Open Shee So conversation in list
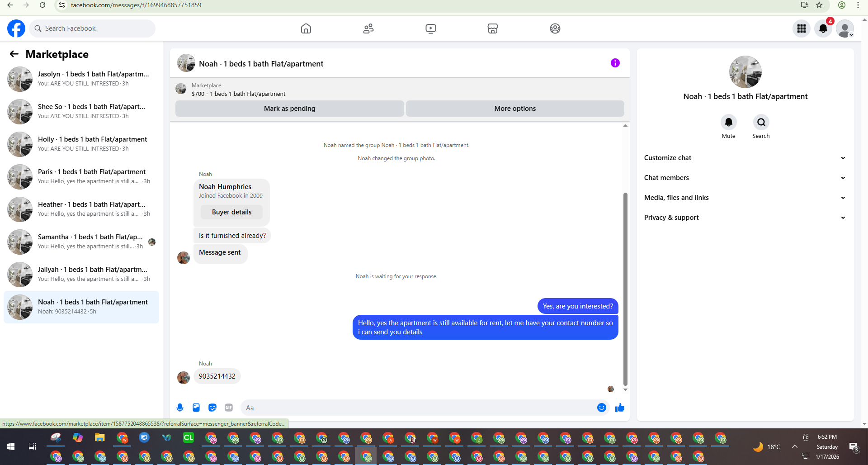 (x=81, y=111)
